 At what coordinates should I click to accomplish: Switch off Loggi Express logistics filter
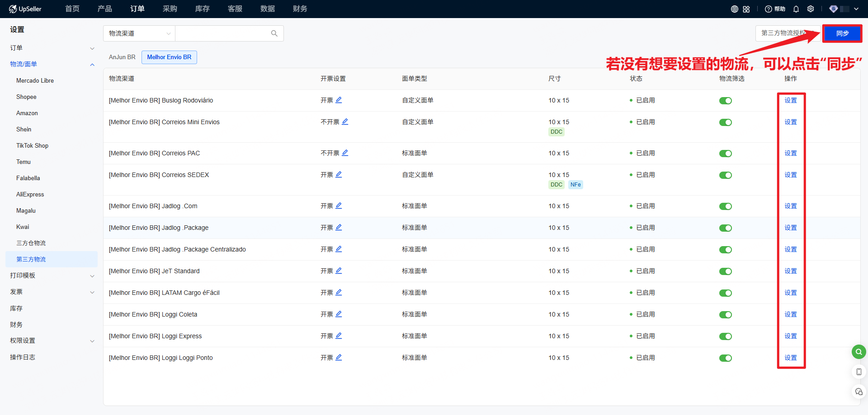(725, 336)
